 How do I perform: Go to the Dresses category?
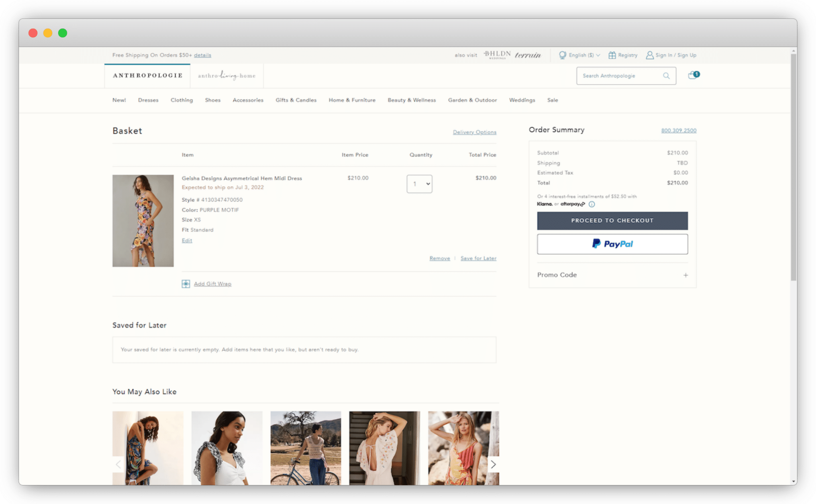[148, 100]
